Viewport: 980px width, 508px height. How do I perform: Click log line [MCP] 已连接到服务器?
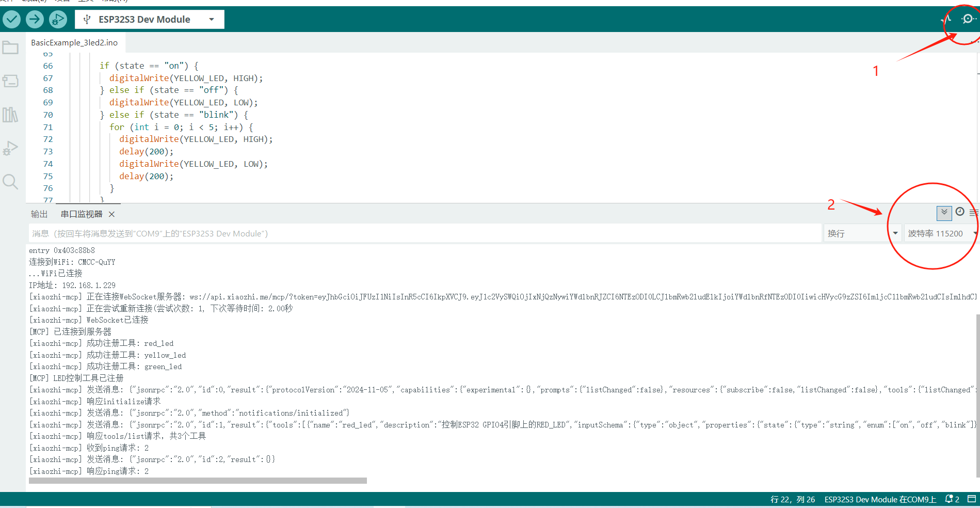(x=70, y=331)
